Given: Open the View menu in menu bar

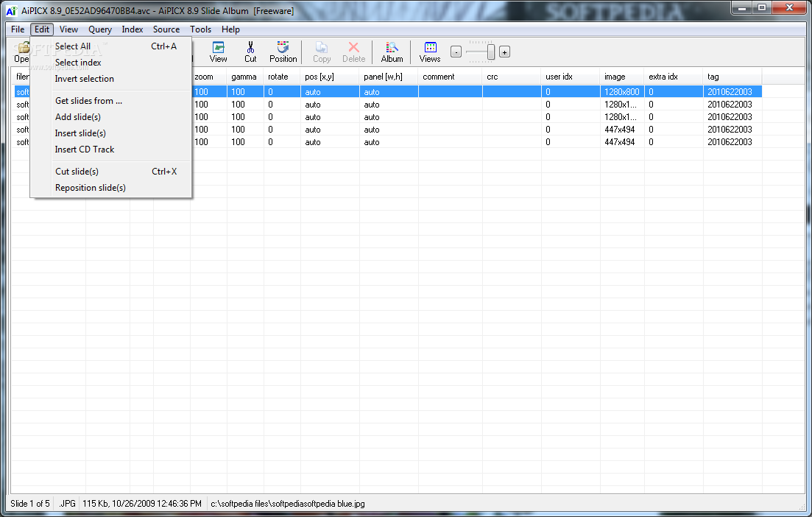Looking at the screenshot, I should 68,29.
